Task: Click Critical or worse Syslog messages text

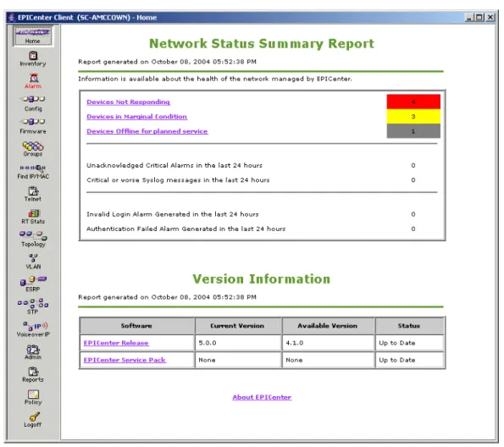Action: click(178, 180)
